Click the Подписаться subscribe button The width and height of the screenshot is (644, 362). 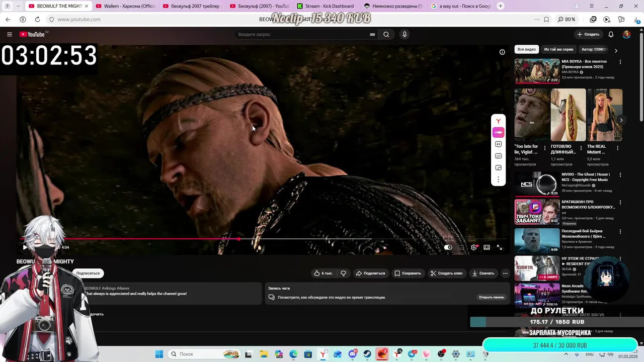[x=88, y=273]
